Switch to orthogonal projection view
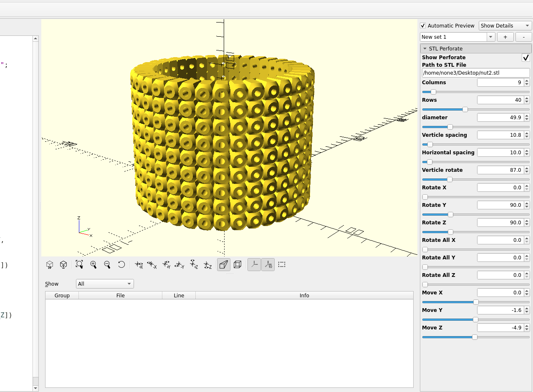Image resolution: width=533 pixels, height=392 pixels. [237, 264]
